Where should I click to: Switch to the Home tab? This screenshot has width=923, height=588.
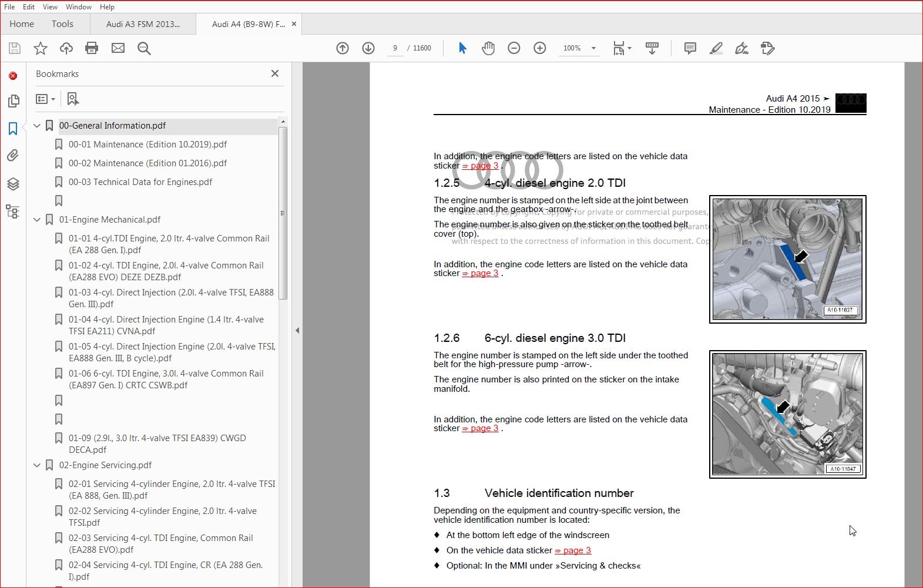click(x=22, y=24)
